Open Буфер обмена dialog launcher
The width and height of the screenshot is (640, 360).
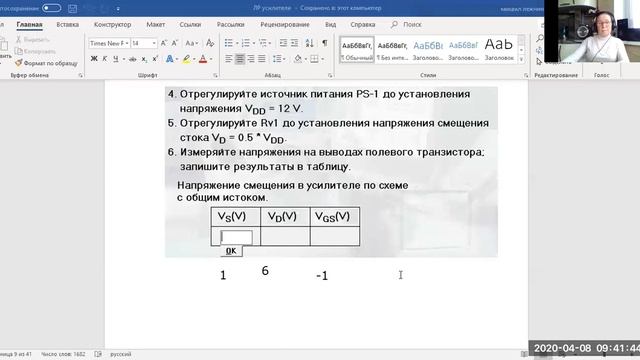click(x=80, y=75)
